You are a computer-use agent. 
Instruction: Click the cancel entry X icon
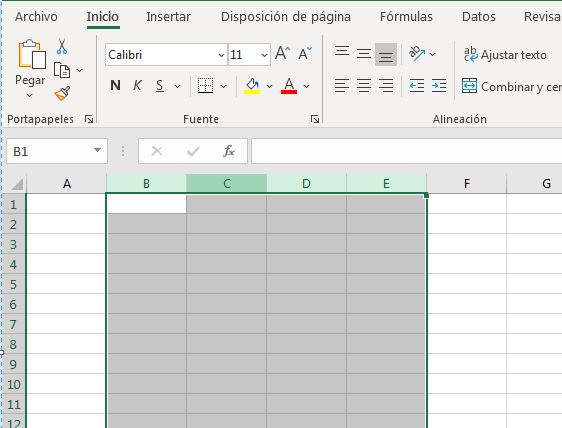tap(157, 151)
